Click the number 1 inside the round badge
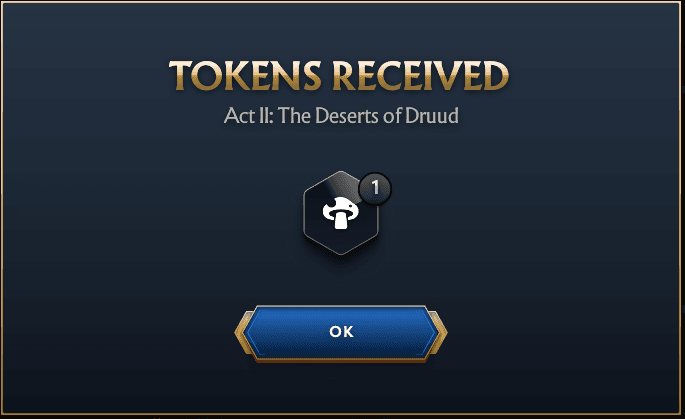The width and height of the screenshot is (685, 419). pyautogui.click(x=375, y=188)
